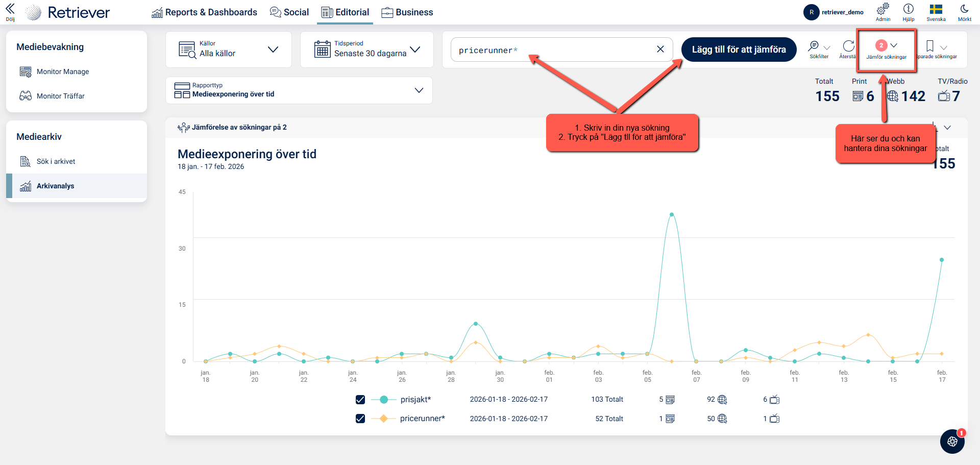980x465 pixels.
Task: Collapse the Jämförelse av sökningar panel
Action: [947, 128]
